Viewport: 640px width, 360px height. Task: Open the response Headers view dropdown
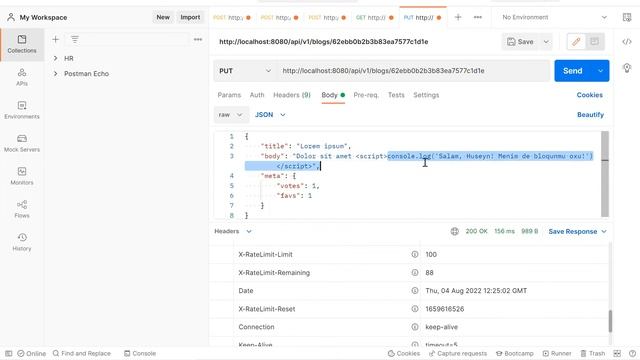click(x=233, y=231)
